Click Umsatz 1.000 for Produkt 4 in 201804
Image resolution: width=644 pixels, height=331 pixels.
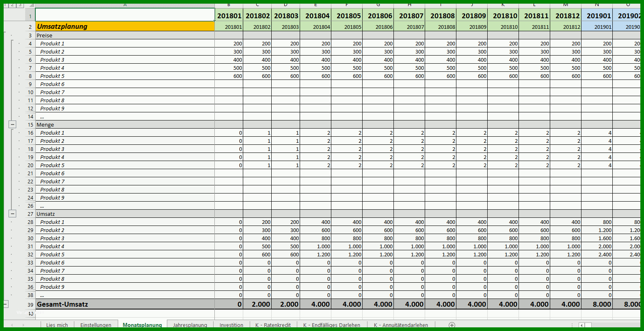coord(316,246)
